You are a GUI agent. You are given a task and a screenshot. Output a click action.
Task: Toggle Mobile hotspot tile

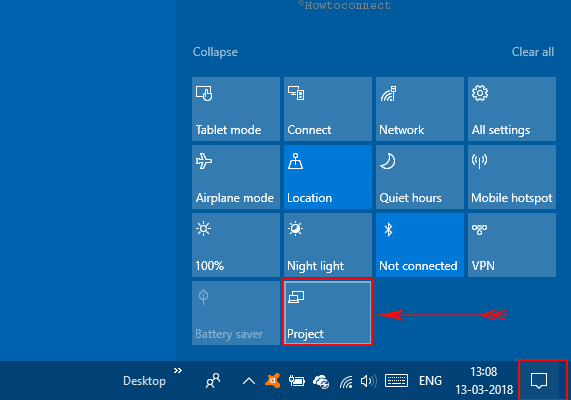tap(512, 177)
